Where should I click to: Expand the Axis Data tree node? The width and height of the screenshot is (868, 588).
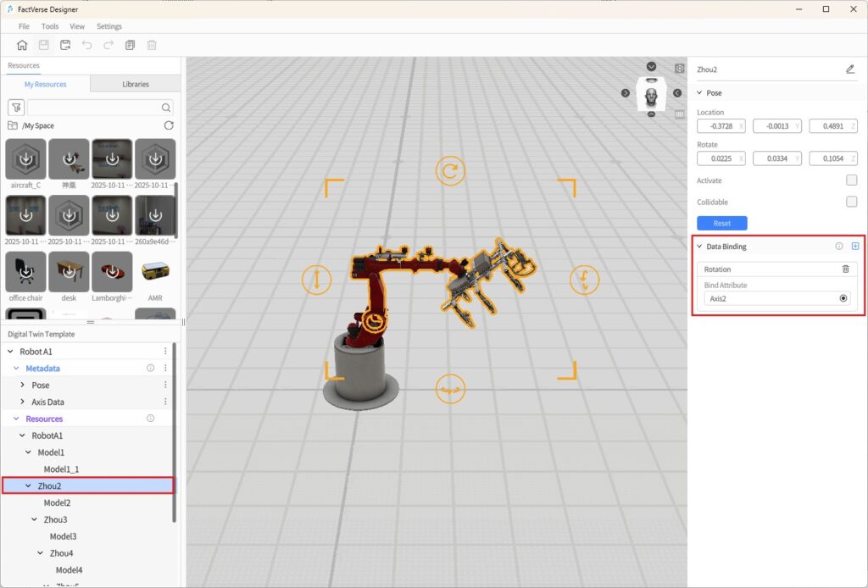pyautogui.click(x=22, y=402)
